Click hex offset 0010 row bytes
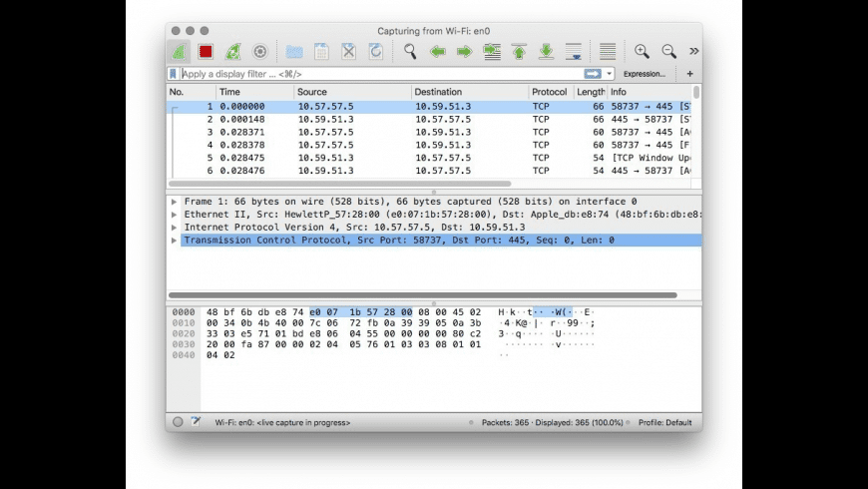The image size is (868, 489). (x=344, y=323)
